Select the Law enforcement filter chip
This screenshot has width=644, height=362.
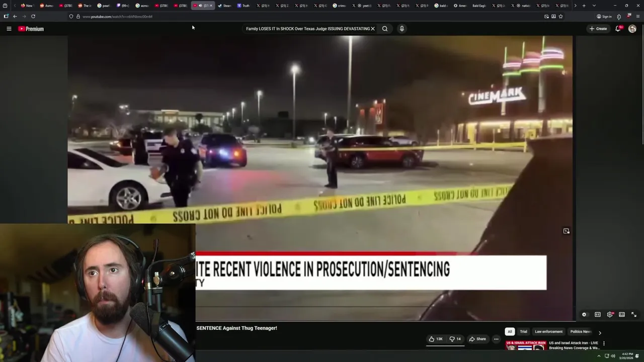click(548, 332)
